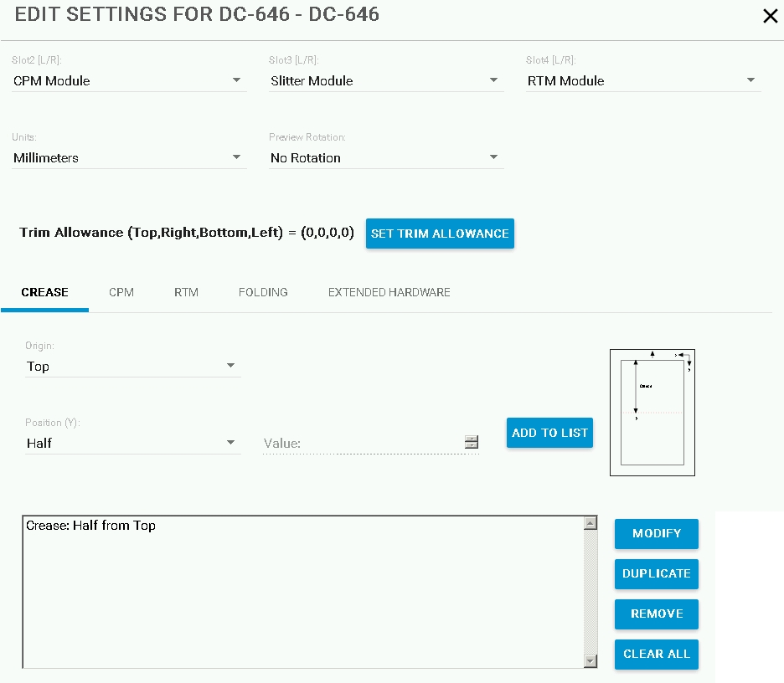Close the DC-646 settings dialog

tap(770, 16)
